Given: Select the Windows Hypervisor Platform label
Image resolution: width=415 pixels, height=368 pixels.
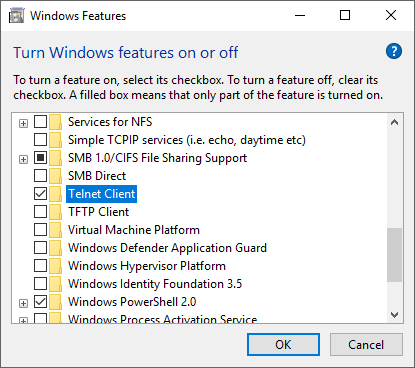Looking at the screenshot, I should (x=147, y=266).
